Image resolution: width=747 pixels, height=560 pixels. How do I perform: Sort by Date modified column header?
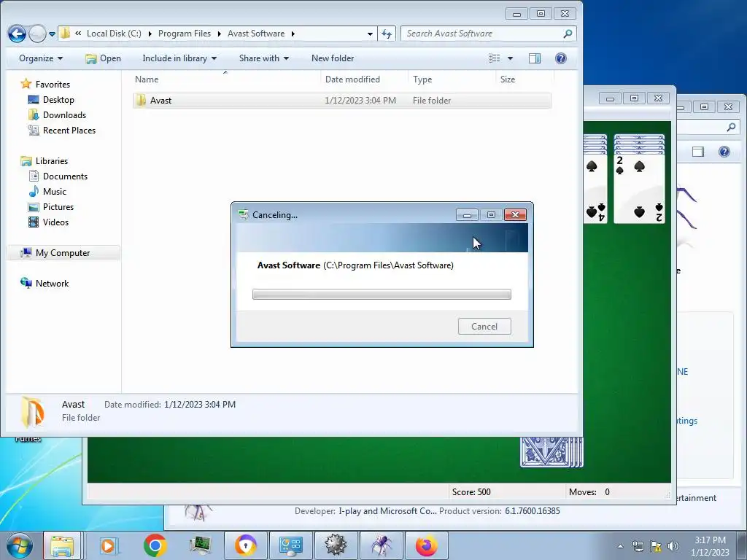coord(364,79)
